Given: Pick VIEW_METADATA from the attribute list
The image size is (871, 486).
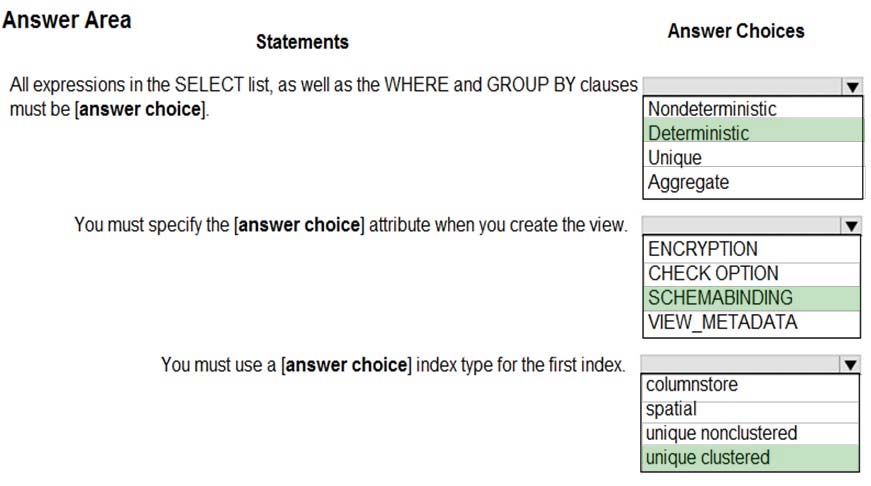Looking at the screenshot, I should [751, 322].
